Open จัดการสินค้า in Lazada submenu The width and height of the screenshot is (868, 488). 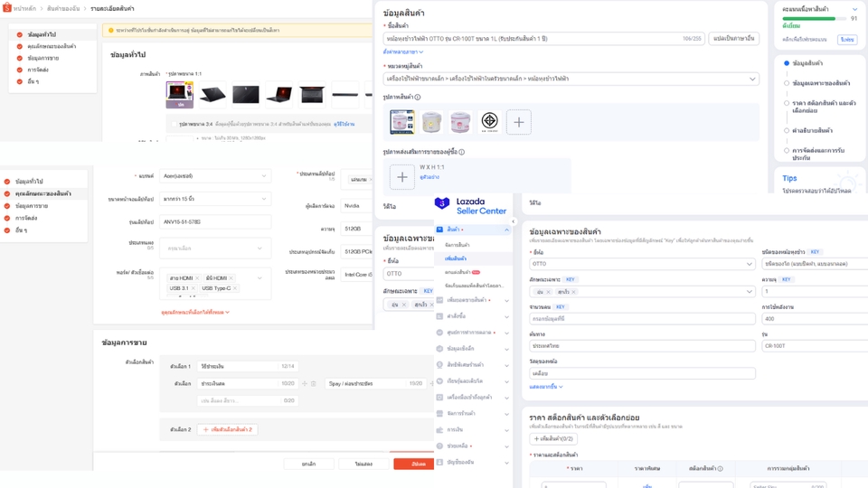(x=457, y=245)
